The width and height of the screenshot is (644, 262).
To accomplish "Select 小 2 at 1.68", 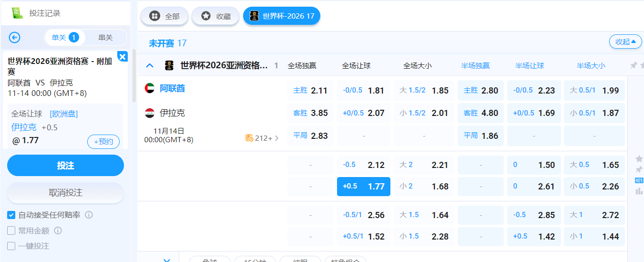I will click(424, 186).
